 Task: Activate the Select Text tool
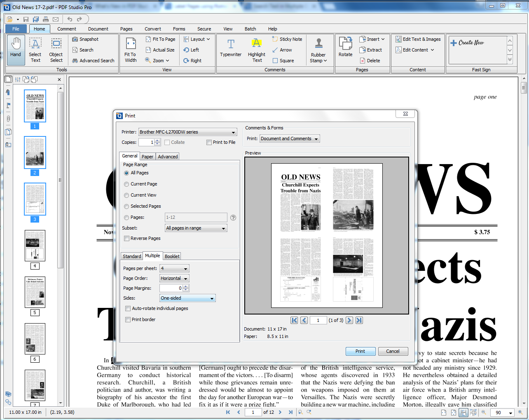click(35, 49)
